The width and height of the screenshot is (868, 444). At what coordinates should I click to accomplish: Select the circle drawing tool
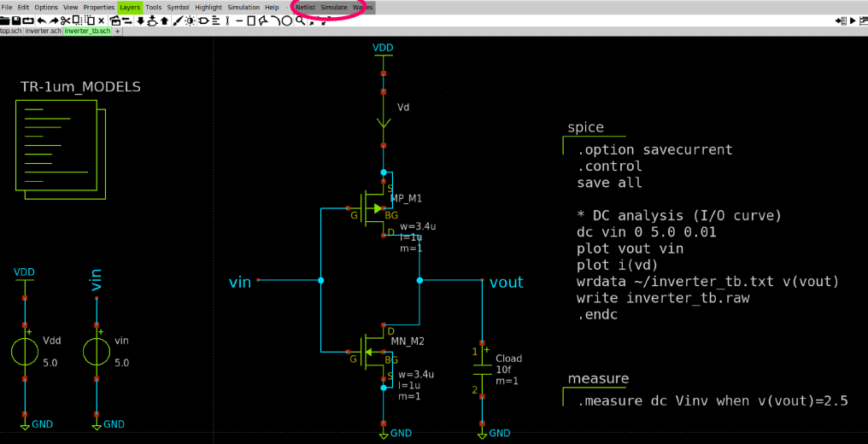tap(286, 20)
